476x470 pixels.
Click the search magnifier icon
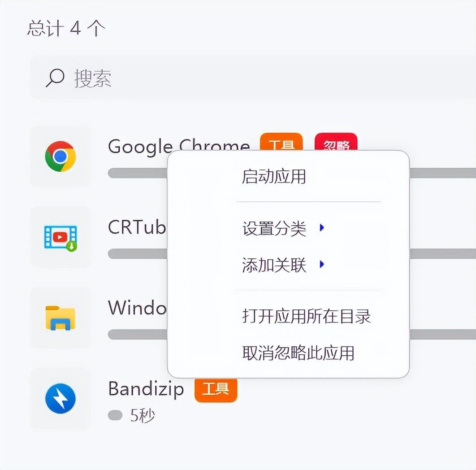[55, 78]
